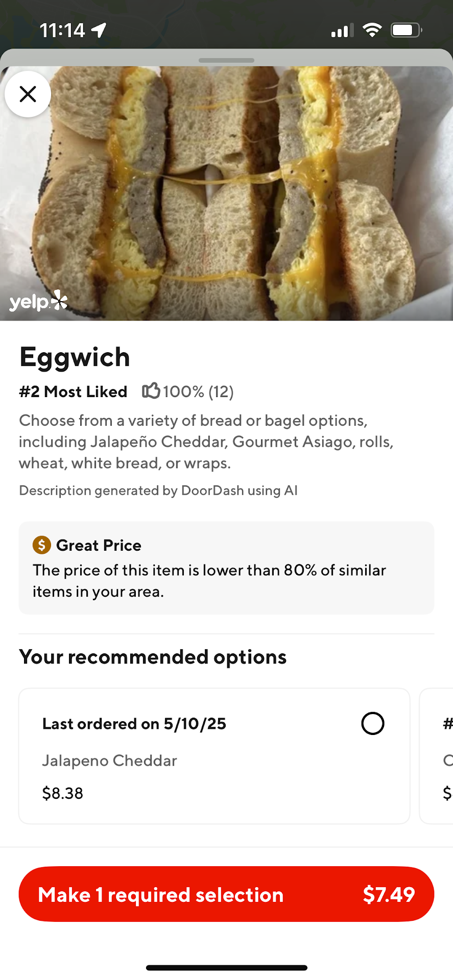The height and width of the screenshot is (980, 453).
Task: Tap the sheet drag handle
Action: (226, 60)
